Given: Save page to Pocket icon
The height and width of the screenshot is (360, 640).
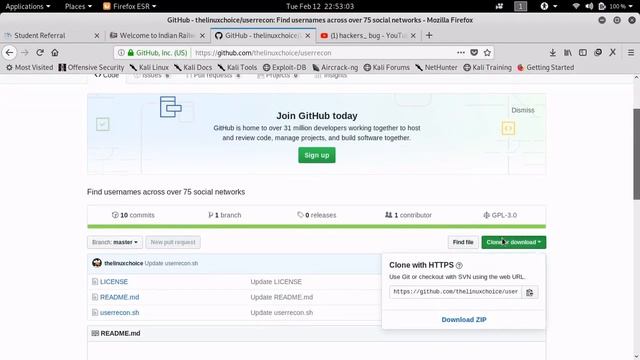Looking at the screenshot, I should [474, 53].
